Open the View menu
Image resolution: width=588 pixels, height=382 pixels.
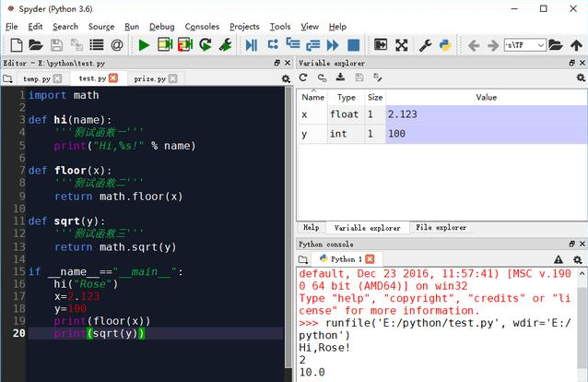pyautogui.click(x=310, y=27)
